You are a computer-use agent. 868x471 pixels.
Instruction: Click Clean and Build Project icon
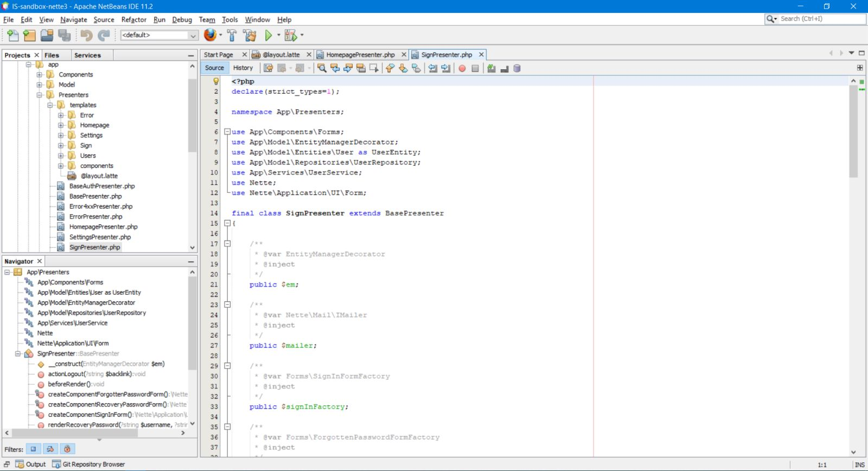coord(250,35)
